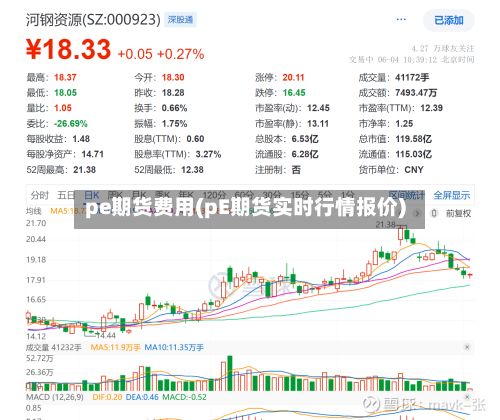The width and height of the screenshot is (500, 420).
Task: Click the 成交量 value 41172手
Action: [x=412, y=77]
